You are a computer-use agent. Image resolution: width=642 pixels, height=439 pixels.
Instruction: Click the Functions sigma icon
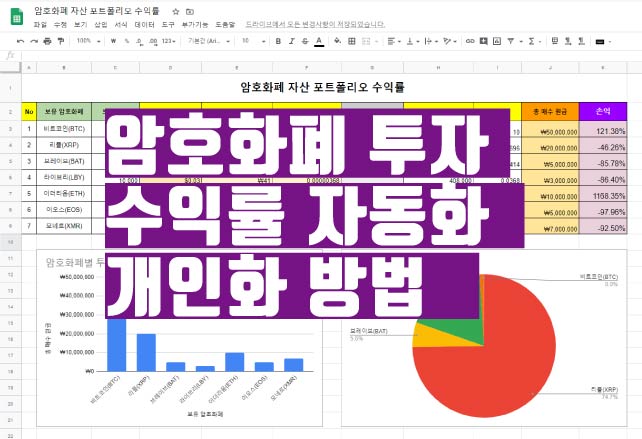tap(531, 41)
